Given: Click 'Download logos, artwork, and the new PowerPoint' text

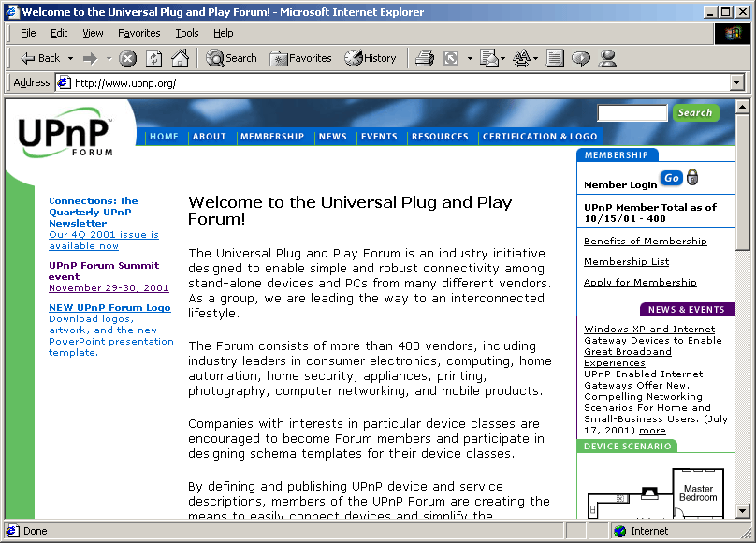Looking at the screenshot, I should click(111, 336).
